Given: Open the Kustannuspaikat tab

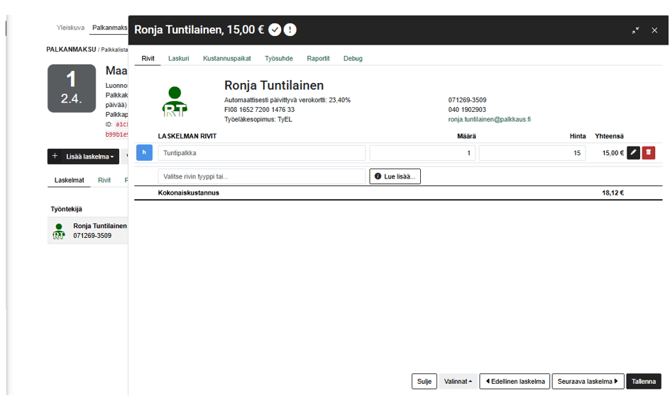Looking at the screenshot, I should tap(227, 59).
